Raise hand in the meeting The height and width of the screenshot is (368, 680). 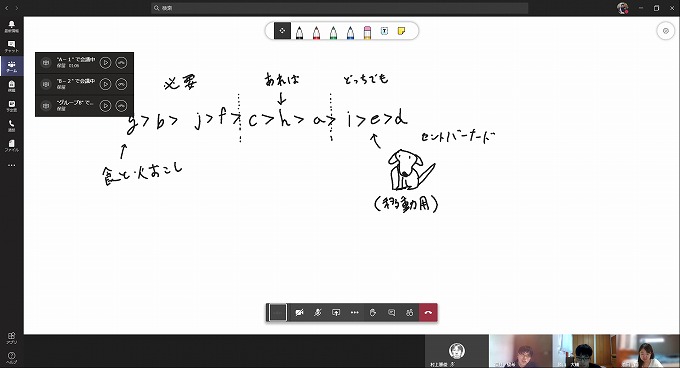tap(373, 313)
